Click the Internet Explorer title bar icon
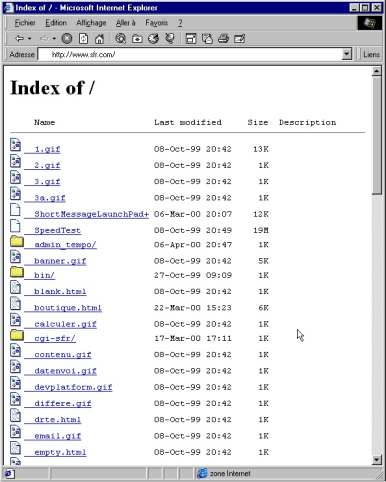The image size is (386, 482). click(8, 7)
